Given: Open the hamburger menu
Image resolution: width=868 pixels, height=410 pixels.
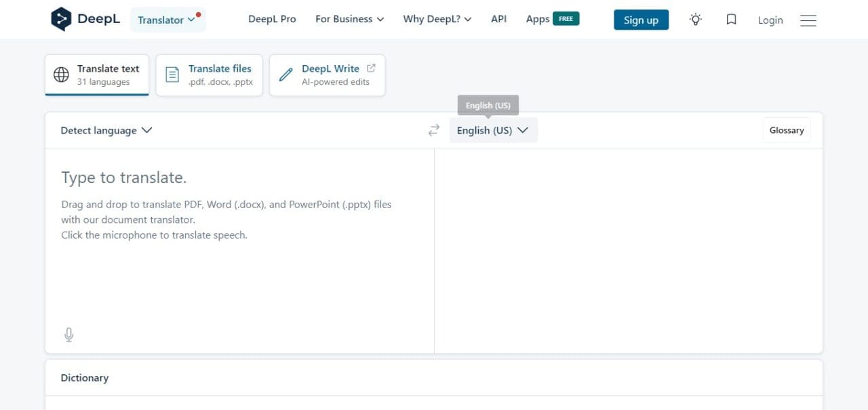Looking at the screenshot, I should tap(808, 20).
